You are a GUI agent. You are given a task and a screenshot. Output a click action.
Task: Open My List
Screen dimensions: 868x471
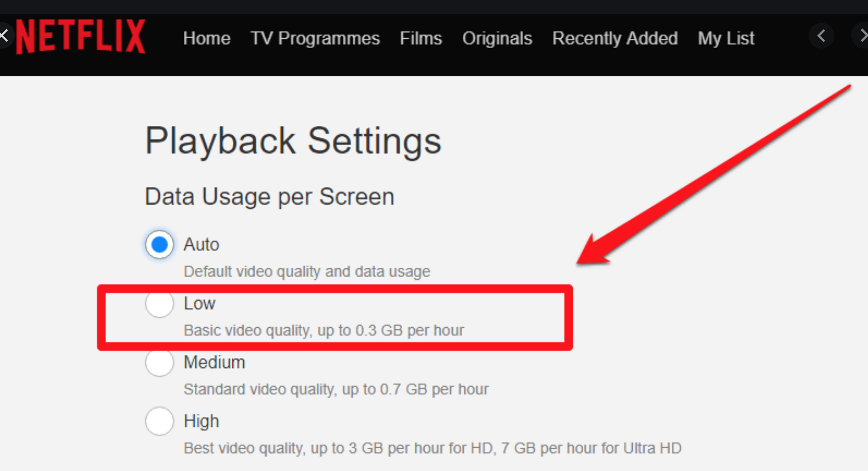tap(726, 38)
